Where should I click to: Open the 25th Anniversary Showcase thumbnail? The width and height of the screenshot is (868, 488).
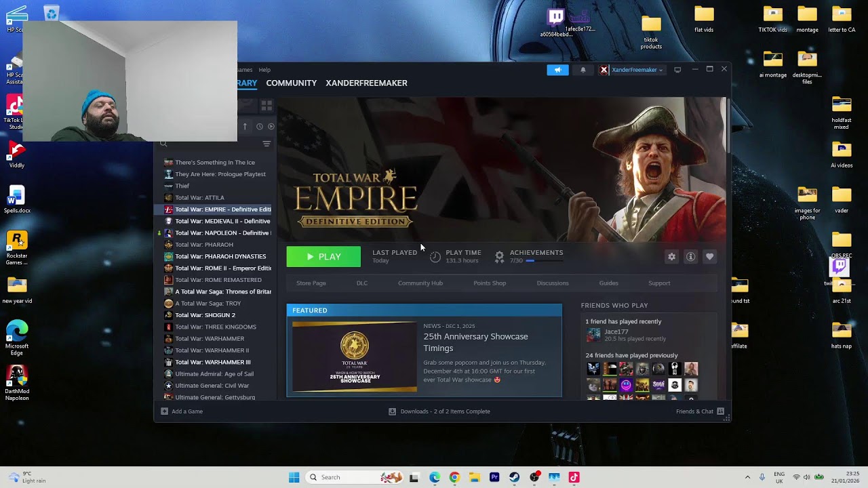point(355,357)
